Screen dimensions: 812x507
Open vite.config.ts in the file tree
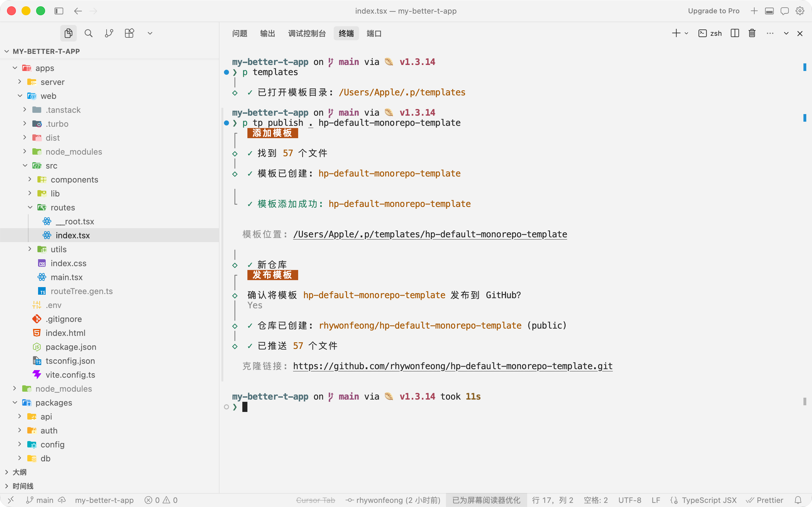(70, 375)
